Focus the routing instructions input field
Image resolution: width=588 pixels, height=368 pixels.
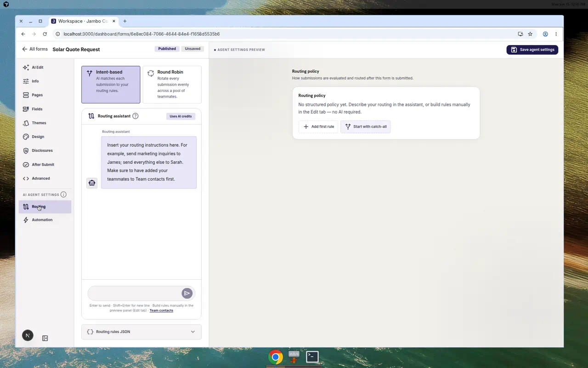click(134, 293)
